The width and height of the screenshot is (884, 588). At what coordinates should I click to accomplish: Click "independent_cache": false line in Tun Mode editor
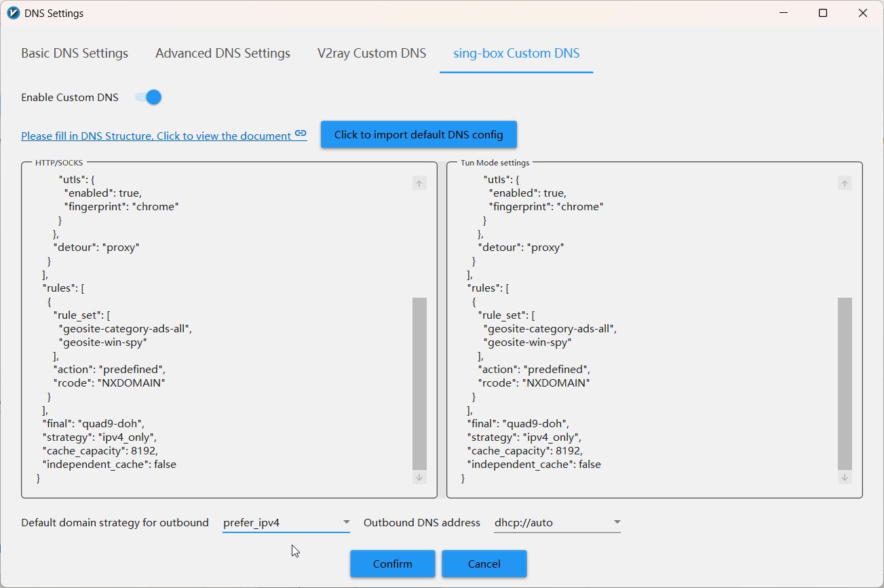534,465
